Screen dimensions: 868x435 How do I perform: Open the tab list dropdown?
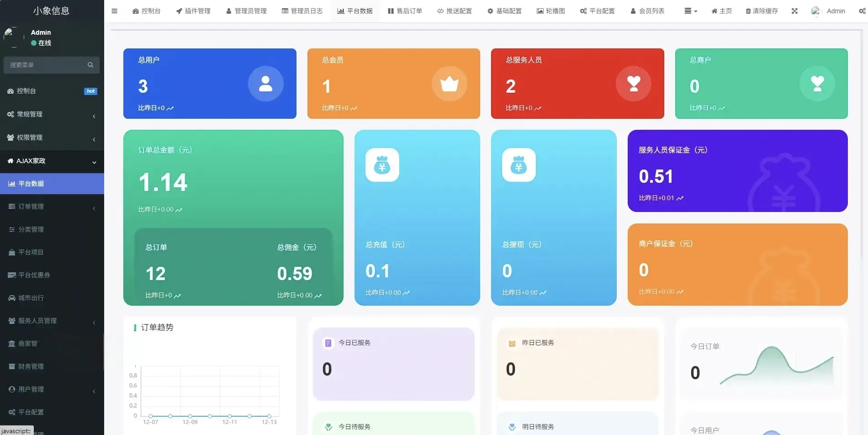click(691, 11)
